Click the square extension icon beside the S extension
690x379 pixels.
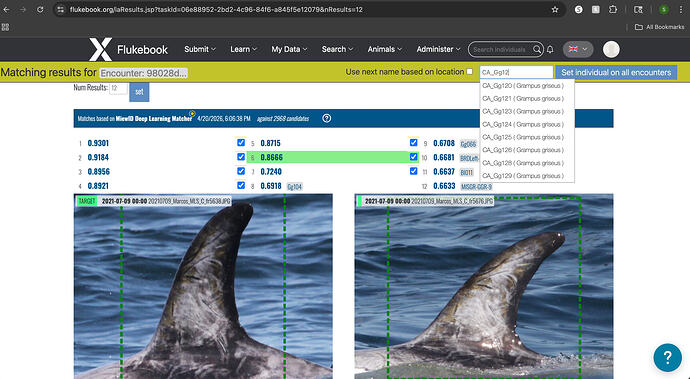[x=595, y=9]
